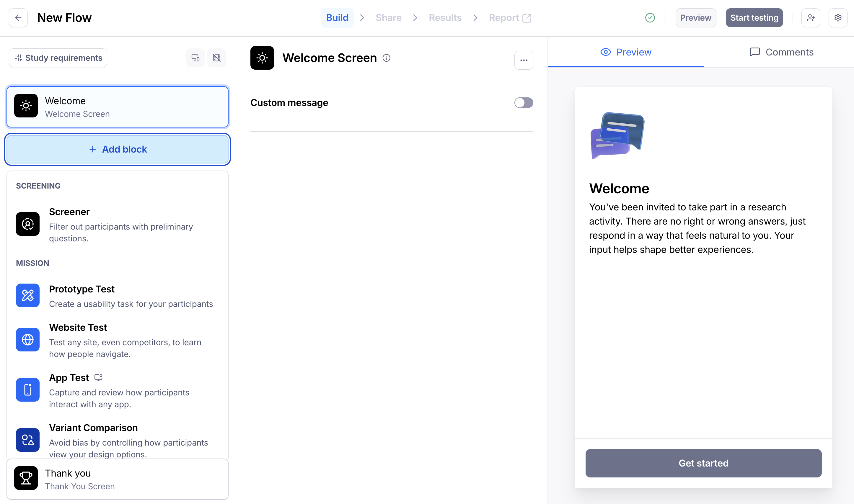Enable the Custom message toggle
This screenshot has height=504, width=854.
click(x=523, y=103)
